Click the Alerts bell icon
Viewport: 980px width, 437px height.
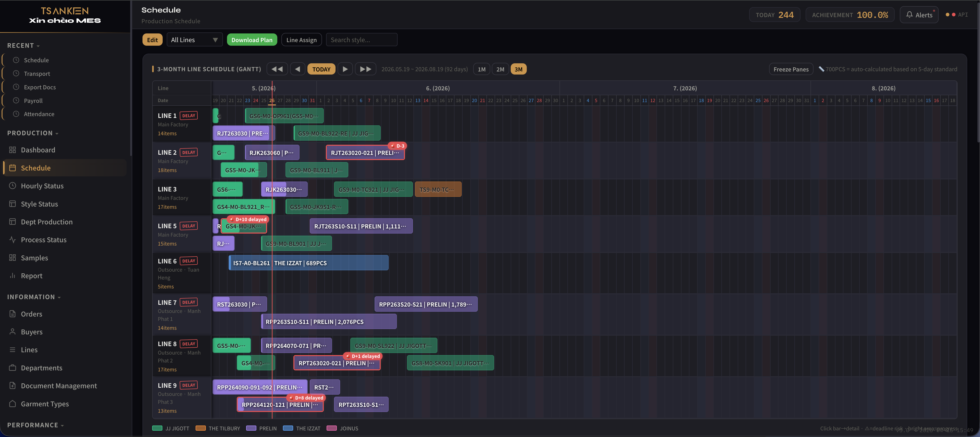910,15
